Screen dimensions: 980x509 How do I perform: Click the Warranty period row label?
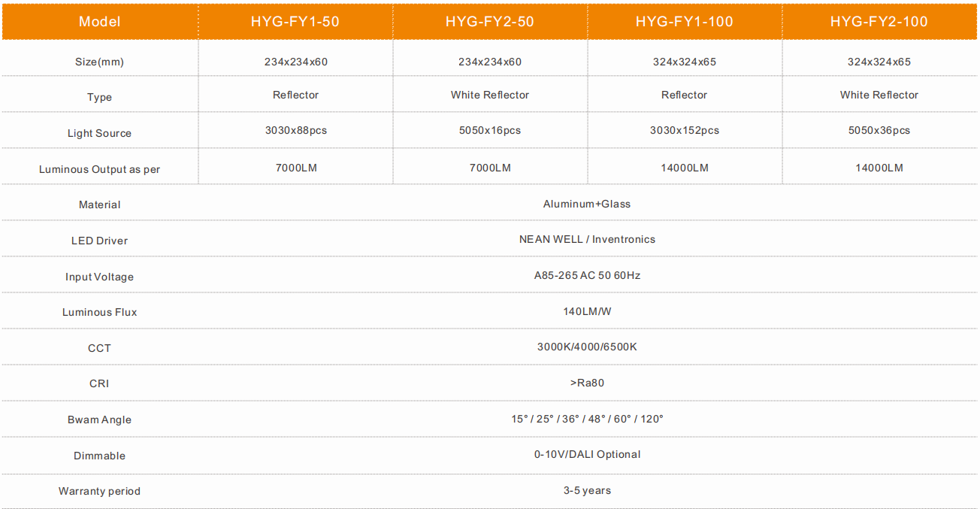(x=99, y=491)
